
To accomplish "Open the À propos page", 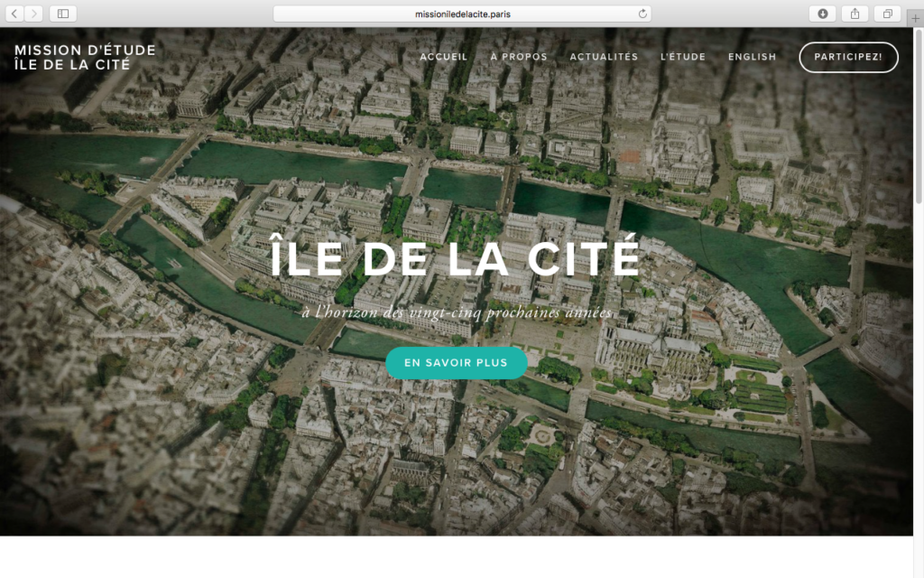I will (519, 57).
